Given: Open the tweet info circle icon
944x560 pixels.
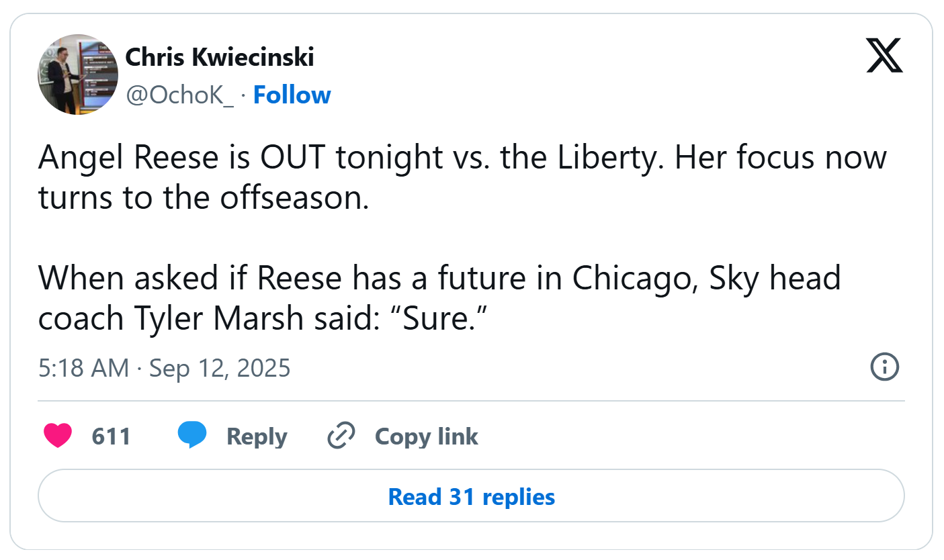Looking at the screenshot, I should point(884,367).
